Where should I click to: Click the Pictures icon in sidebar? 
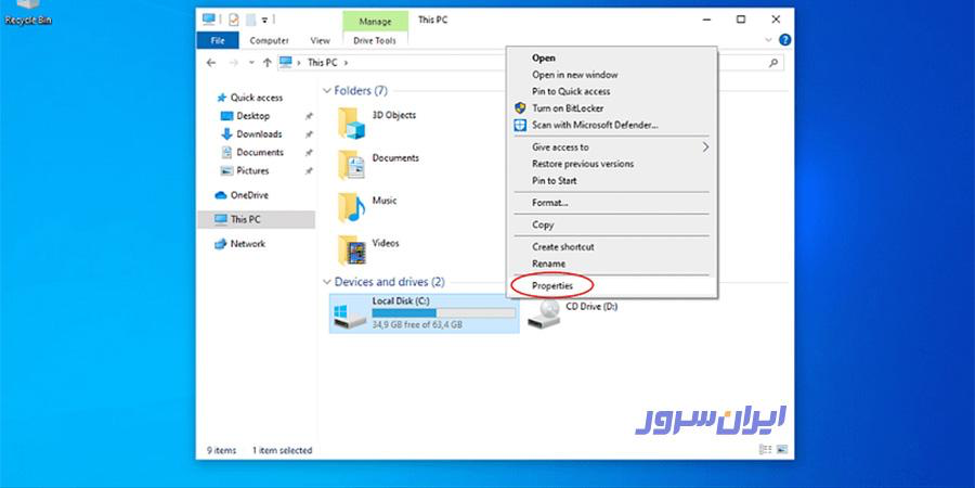click(x=227, y=171)
